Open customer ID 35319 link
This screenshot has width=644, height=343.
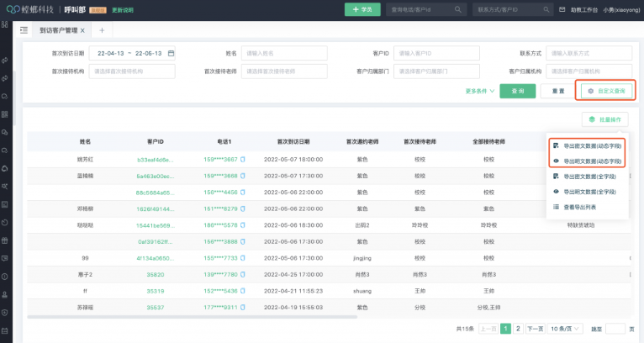pyautogui.click(x=156, y=291)
